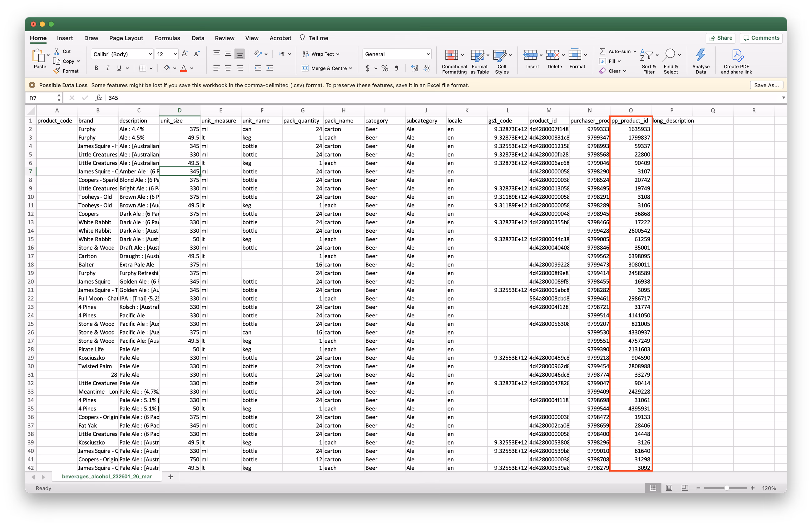Open the Draw ribbon tab
This screenshot has width=812, height=526.
pyautogui.click(x=91, y=38)
